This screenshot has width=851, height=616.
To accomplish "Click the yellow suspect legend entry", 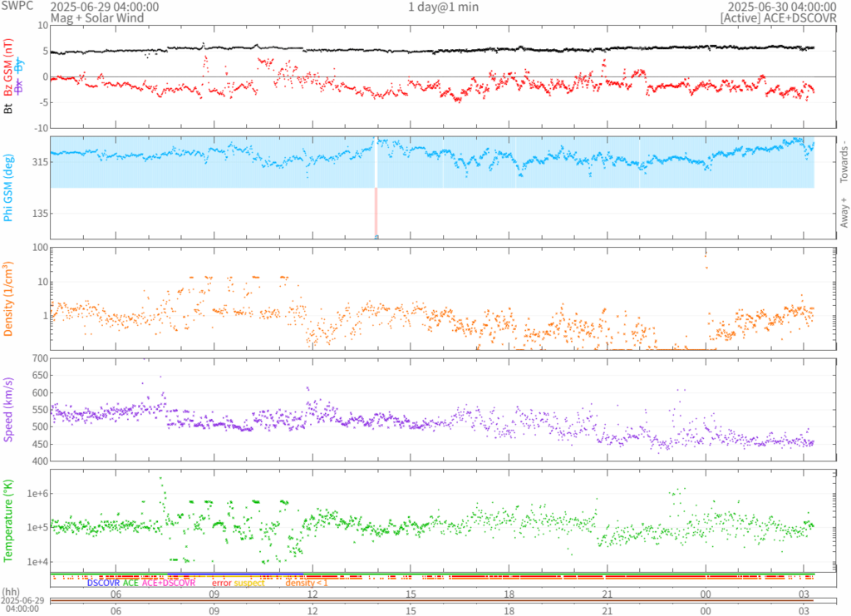I will [248, 584].
